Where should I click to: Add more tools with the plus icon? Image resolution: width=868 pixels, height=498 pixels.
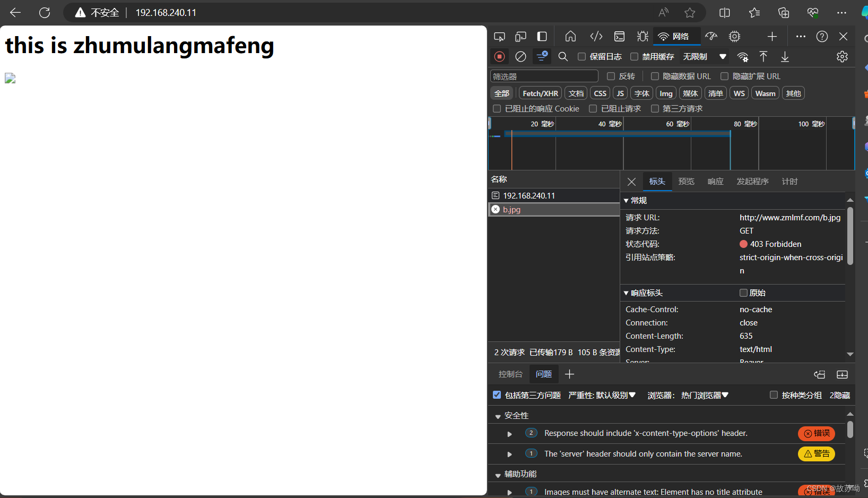[x=772, y=36]
